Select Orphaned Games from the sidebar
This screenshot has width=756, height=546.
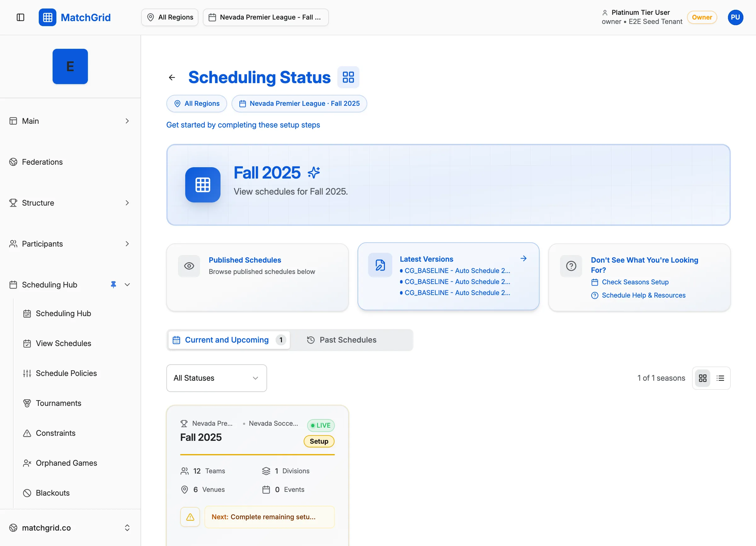click(66, 463)
